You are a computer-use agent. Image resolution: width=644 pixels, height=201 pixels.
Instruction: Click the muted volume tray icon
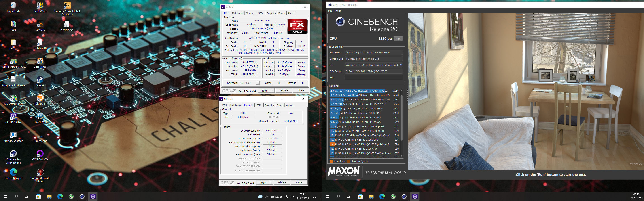coord(292,197)
